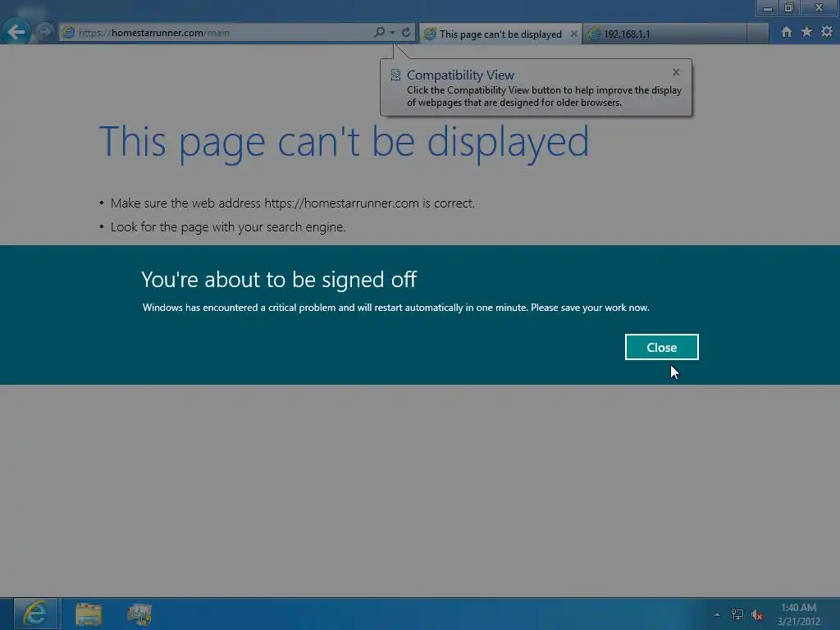Click the muted volume tray icon
The image size is (840, 630).
pyautogui.click(x=757, y=614)
